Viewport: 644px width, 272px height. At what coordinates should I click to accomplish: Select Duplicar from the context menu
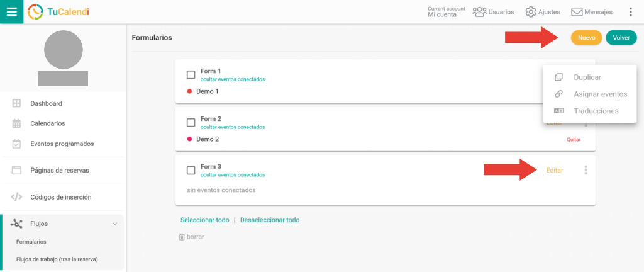point(587,77)
